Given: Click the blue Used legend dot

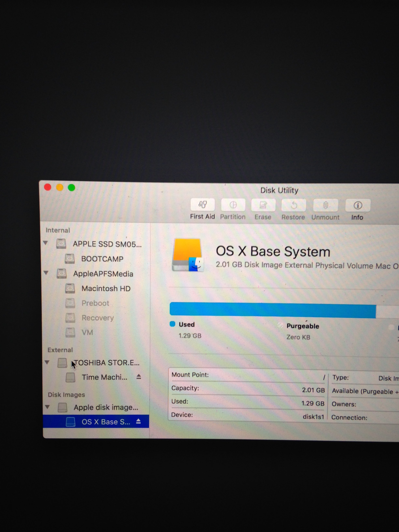Looking at the screenshot, I should tap(172, 324).
